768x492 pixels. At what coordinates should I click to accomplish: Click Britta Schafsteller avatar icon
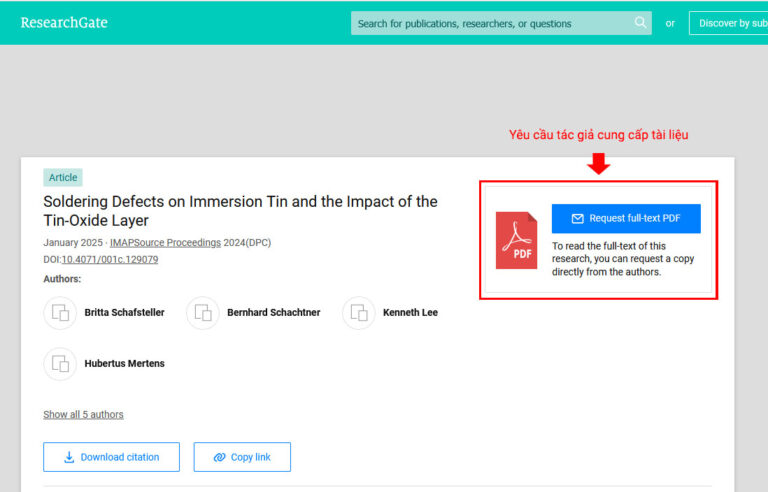pos(60,313)
